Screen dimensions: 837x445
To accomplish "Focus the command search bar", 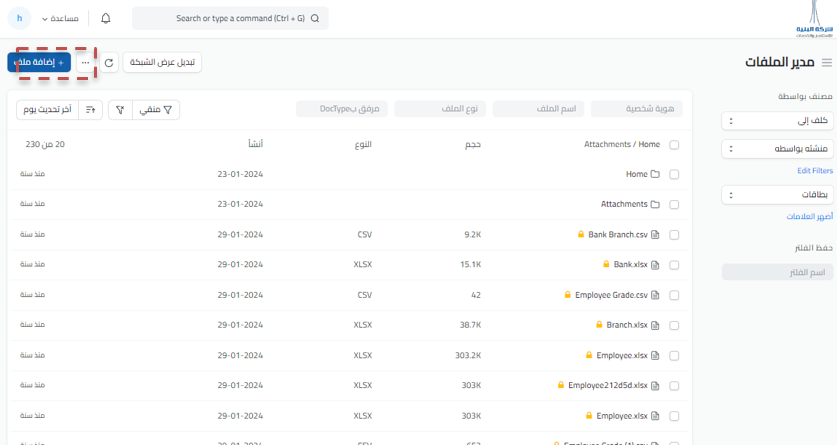I will [x=230, y=18].
